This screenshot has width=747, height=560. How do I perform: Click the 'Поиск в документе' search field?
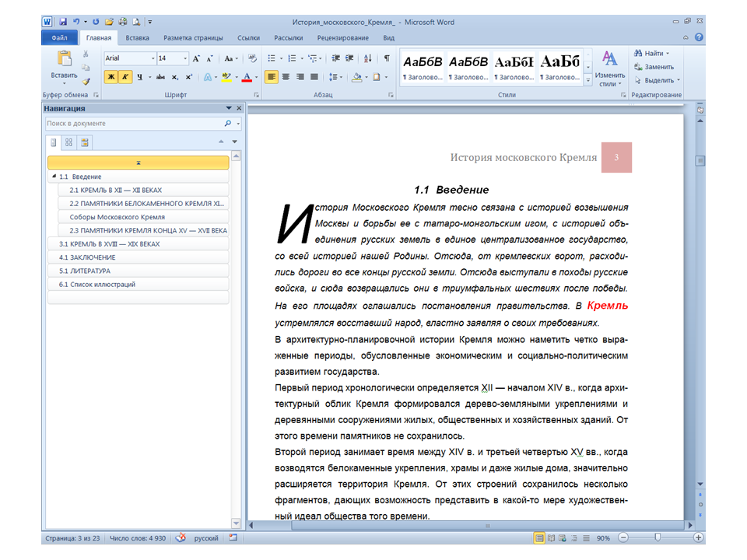click(132, 124)
